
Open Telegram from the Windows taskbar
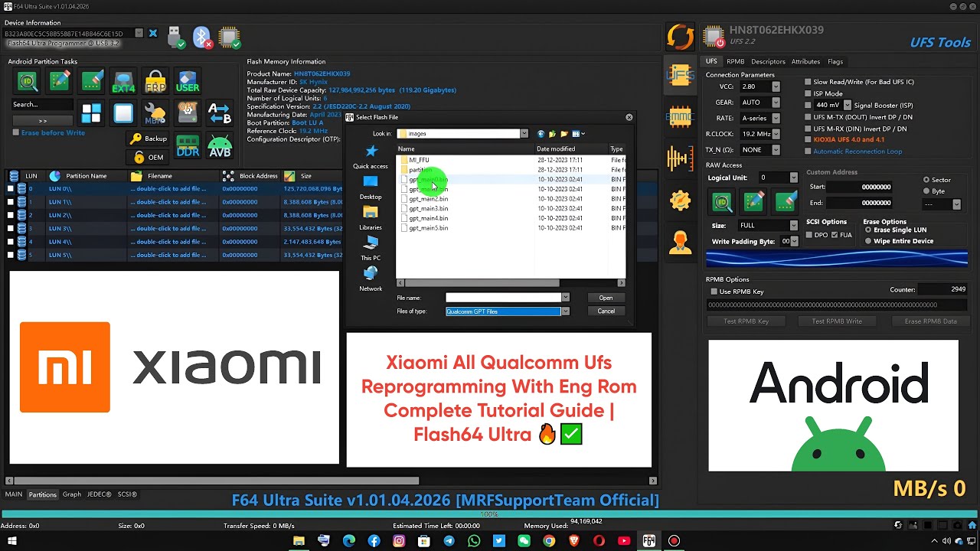click(x=449, y=541)
